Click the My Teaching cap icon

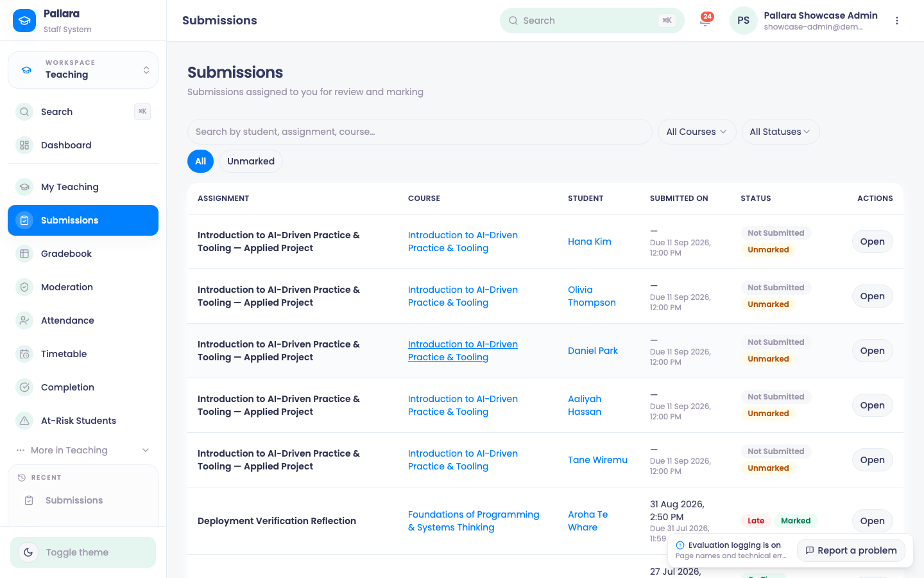24,187
